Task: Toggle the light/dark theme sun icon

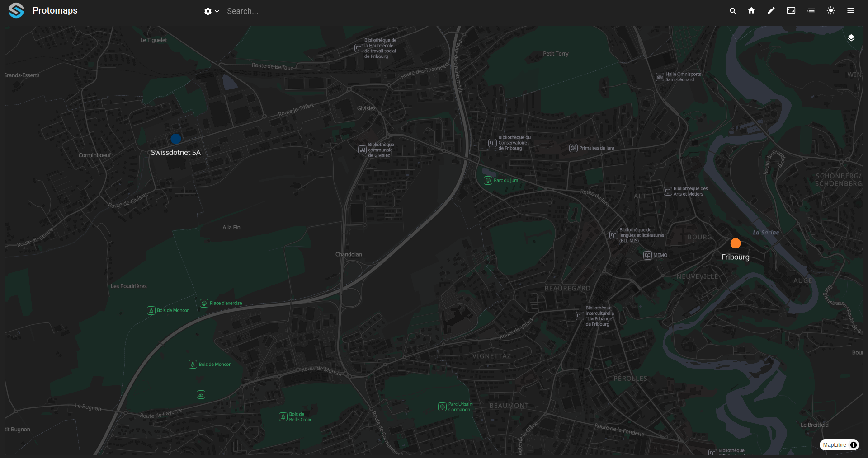Action: coord(831,10)
